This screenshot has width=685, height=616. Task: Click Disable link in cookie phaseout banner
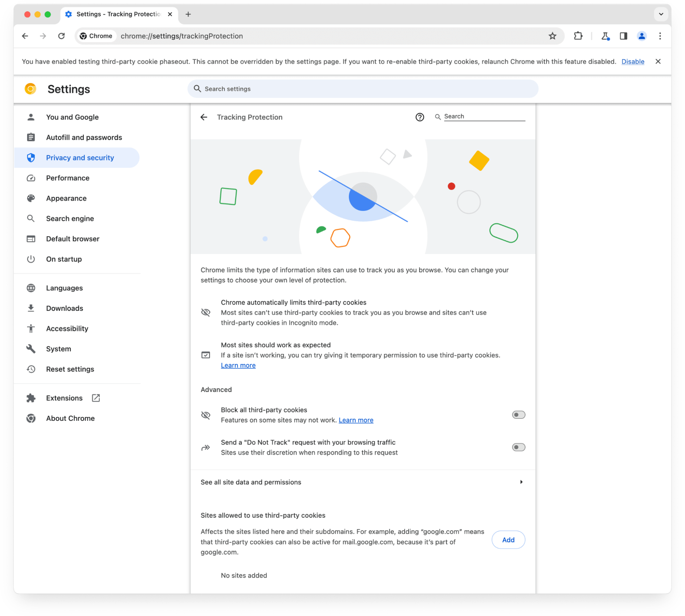(x=633, y=61)
